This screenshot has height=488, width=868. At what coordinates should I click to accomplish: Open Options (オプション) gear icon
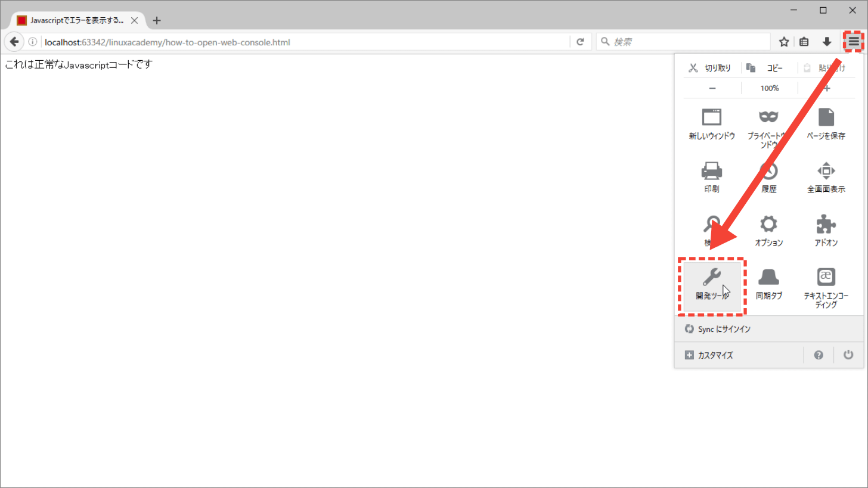[768, 231]
